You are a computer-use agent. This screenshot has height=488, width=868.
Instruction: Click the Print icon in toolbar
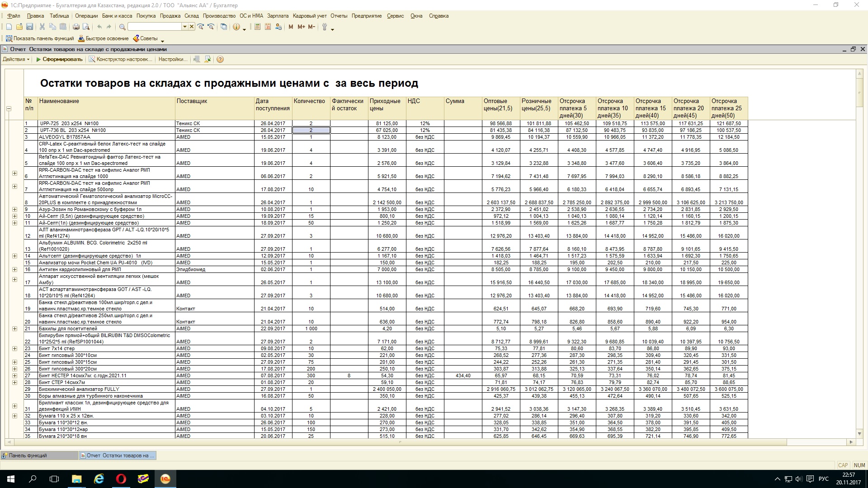76,27
